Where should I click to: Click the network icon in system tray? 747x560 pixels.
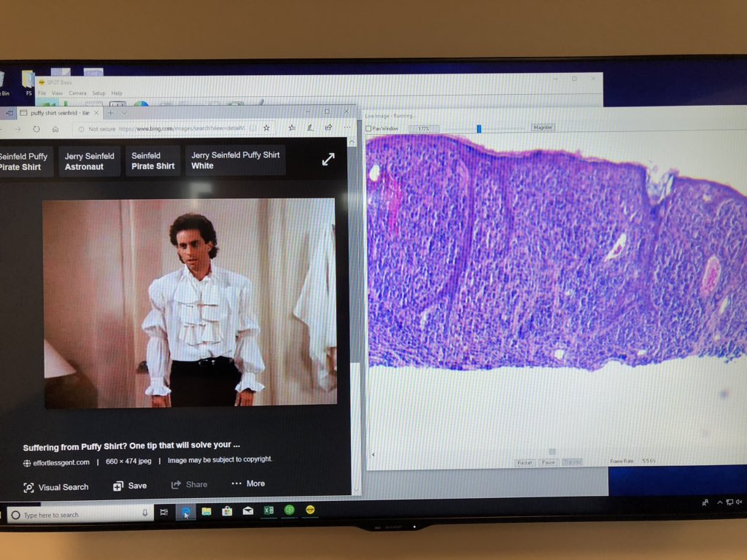(x=729, y=502)
